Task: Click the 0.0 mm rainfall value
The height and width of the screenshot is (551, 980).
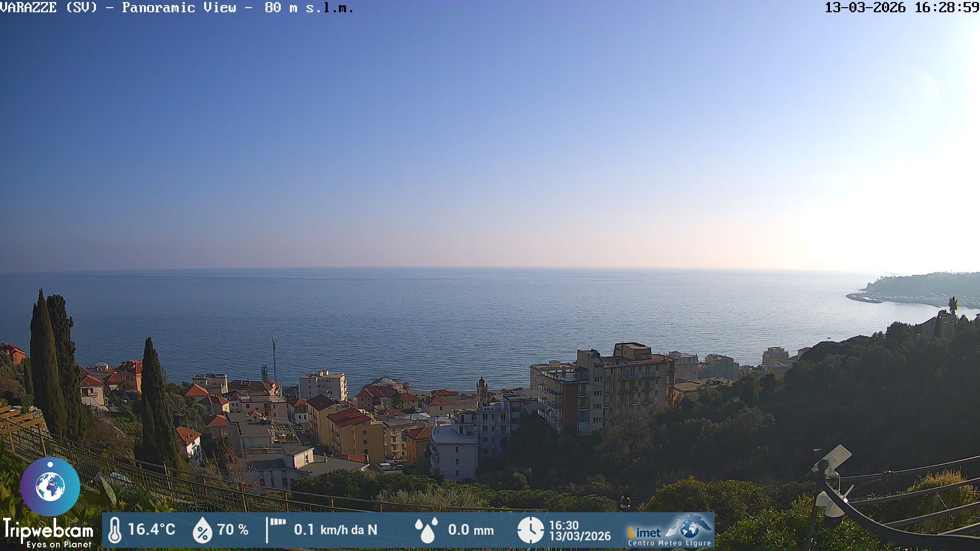Action: [x=471, y=530]
